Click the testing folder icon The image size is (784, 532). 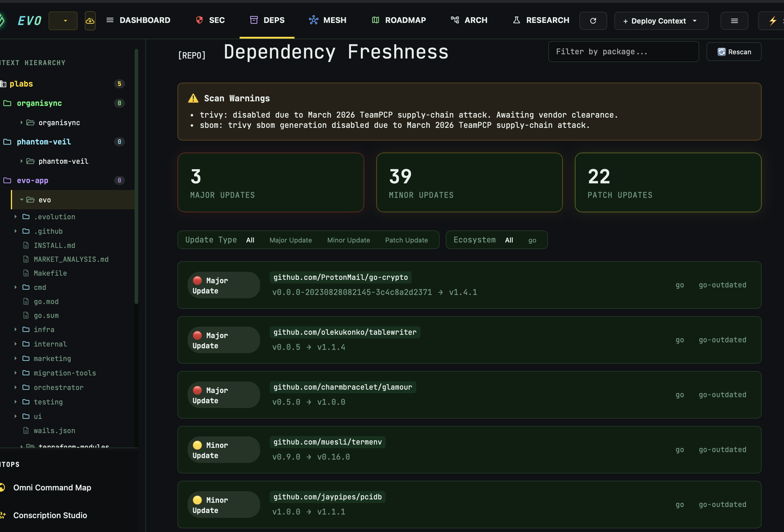tap(26, 402)
